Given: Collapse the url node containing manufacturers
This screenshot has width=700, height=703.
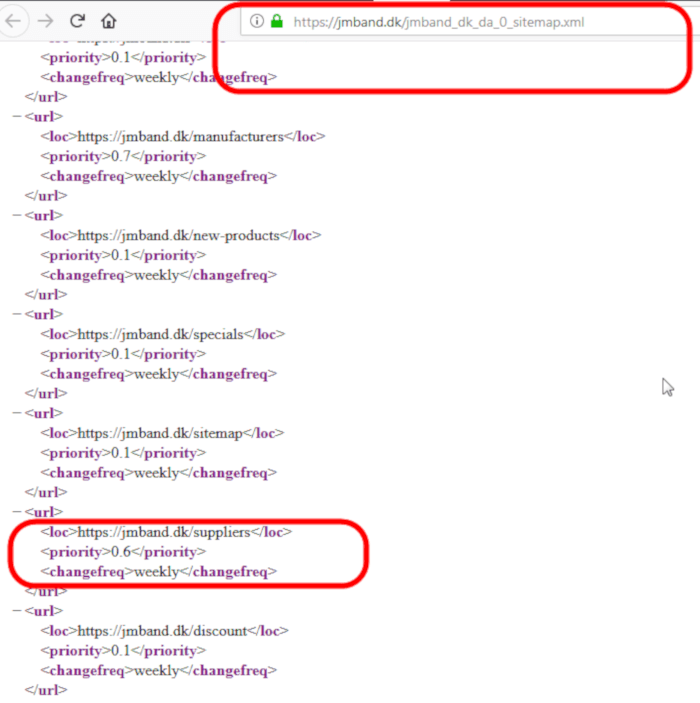Looking at the screenshot, I should pos(17,117).
